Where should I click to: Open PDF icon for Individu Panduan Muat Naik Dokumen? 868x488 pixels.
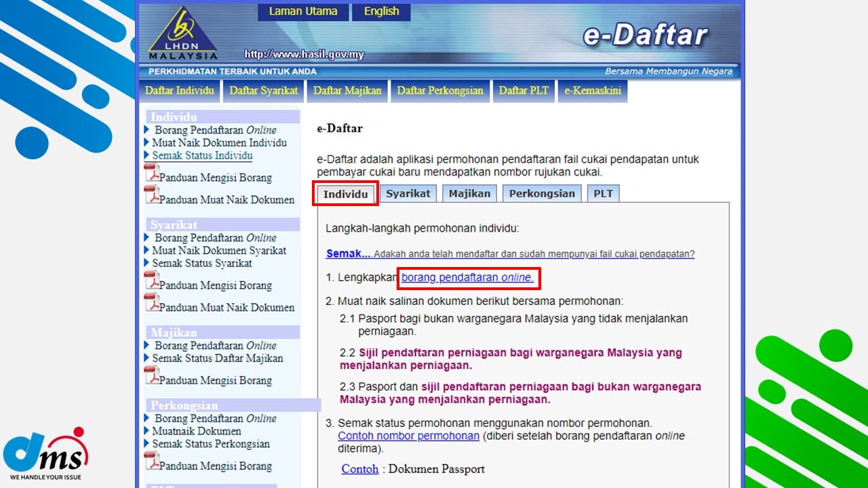tap(152, 195)
